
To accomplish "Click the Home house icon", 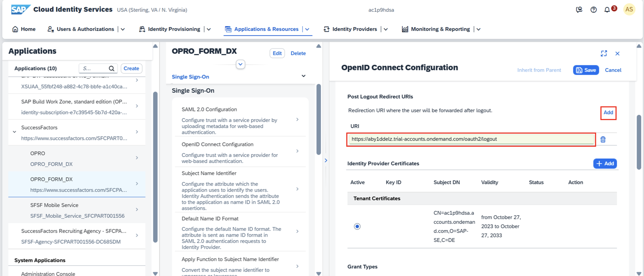I will point(15,29).
